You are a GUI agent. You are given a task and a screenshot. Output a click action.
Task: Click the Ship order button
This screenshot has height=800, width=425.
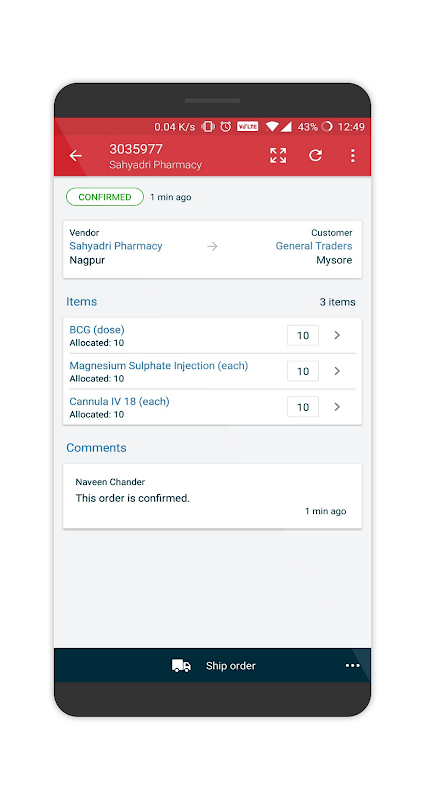coord(212,665)
